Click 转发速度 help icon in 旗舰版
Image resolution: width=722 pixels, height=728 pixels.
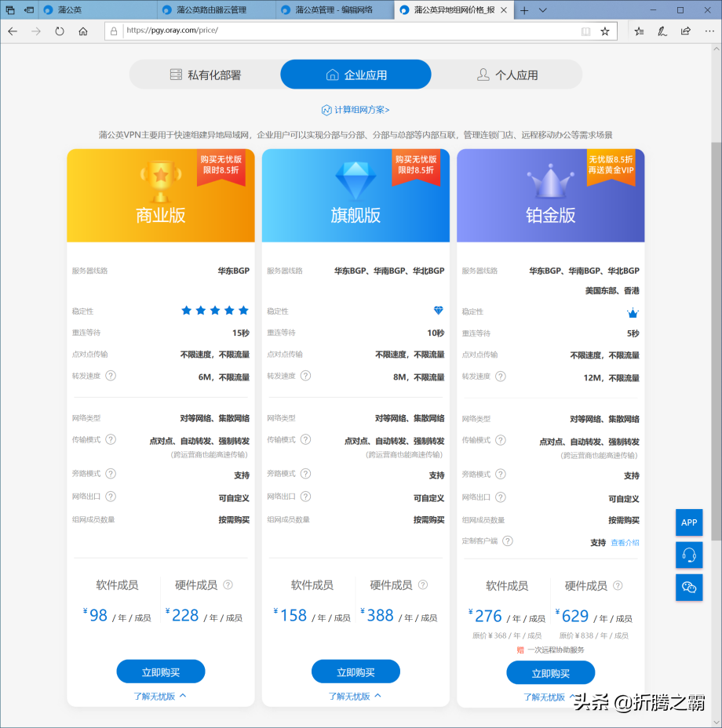click(x=306, y=376)
